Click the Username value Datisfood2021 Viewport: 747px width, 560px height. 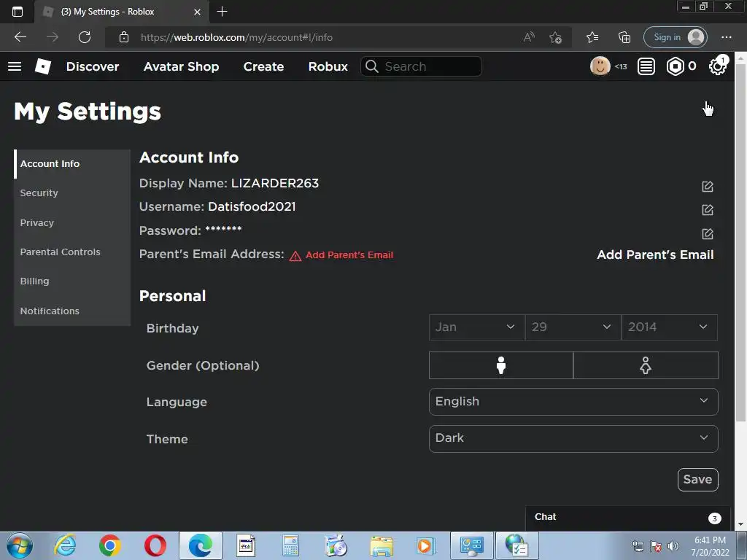coord(252,206)
